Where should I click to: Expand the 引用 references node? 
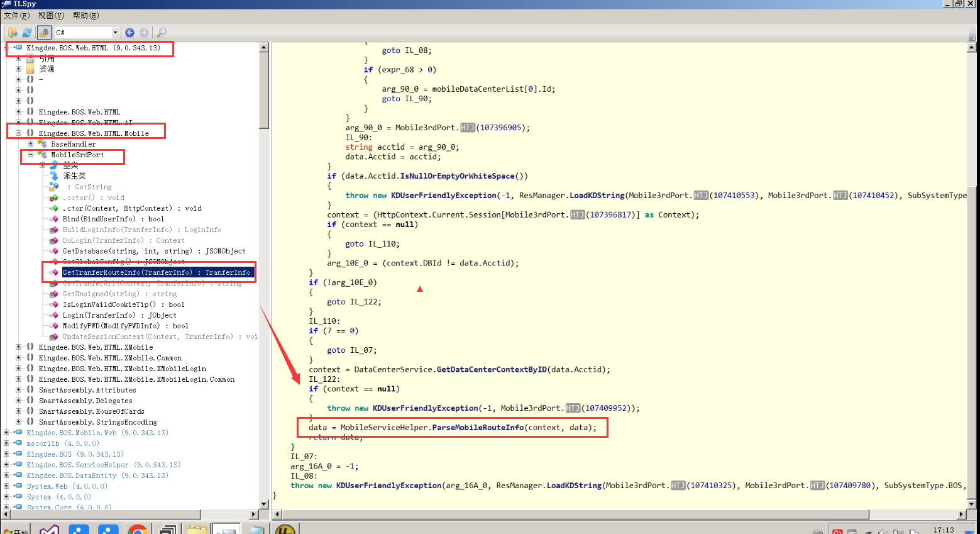click(18, 58)
